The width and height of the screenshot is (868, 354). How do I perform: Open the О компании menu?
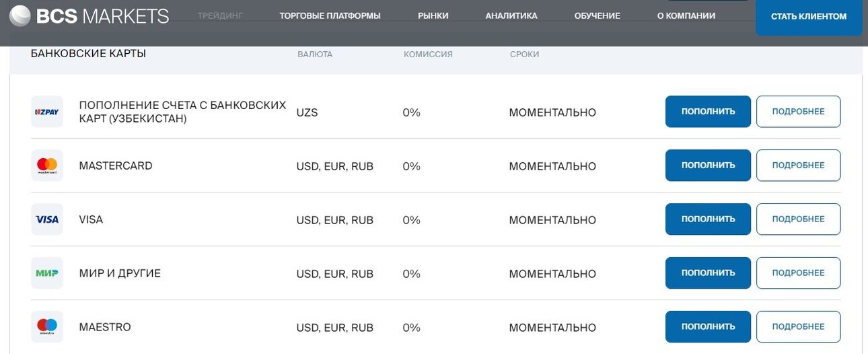click(686, 15)
